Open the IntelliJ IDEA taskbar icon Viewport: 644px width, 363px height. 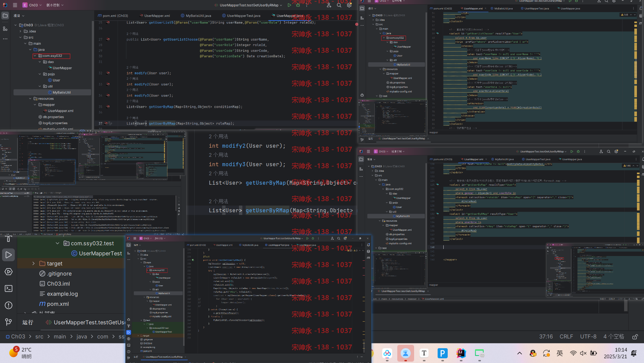461,353
